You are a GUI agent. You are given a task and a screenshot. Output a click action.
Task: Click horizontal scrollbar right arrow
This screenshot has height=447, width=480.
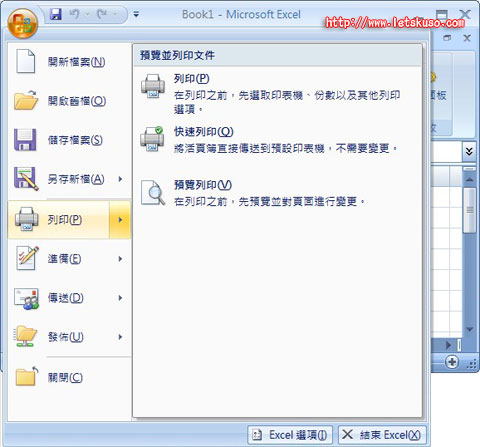pos(448,345)
